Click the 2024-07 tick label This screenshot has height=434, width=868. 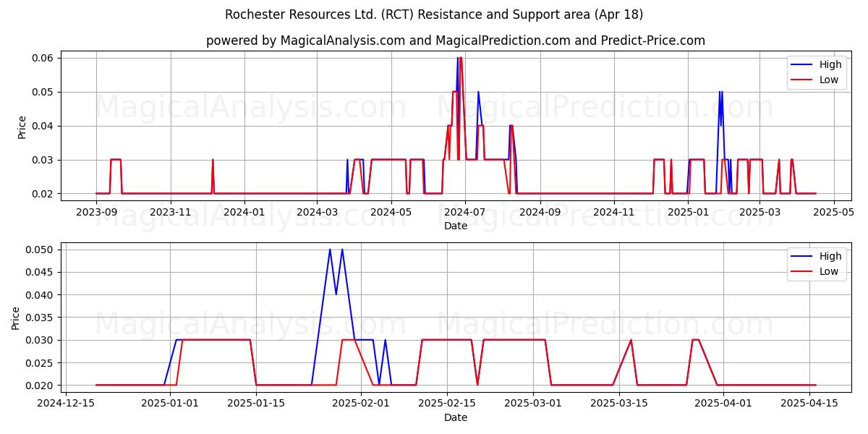click(464, 212)
